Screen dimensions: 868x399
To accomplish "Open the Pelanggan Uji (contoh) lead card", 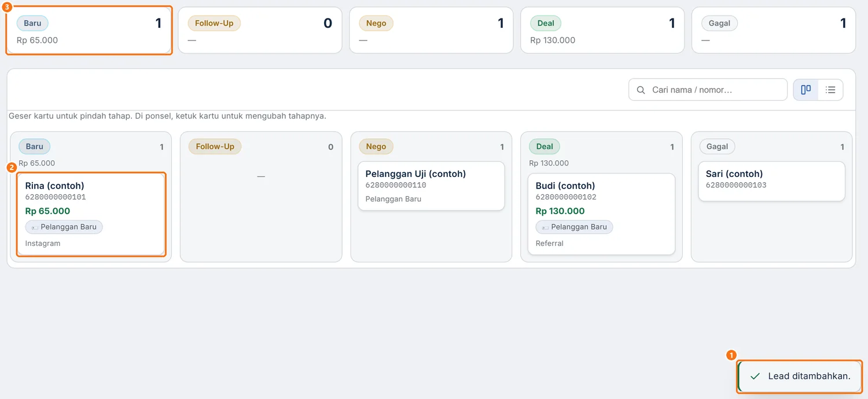I will pyautogui.click(x=431, y=186).
